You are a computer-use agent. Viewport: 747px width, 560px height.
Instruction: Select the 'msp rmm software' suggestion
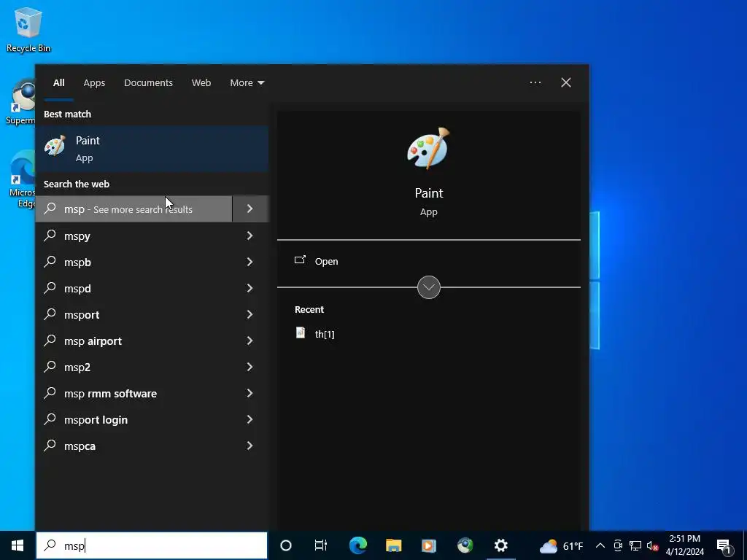pyautogui.click(x=134, y=393)
